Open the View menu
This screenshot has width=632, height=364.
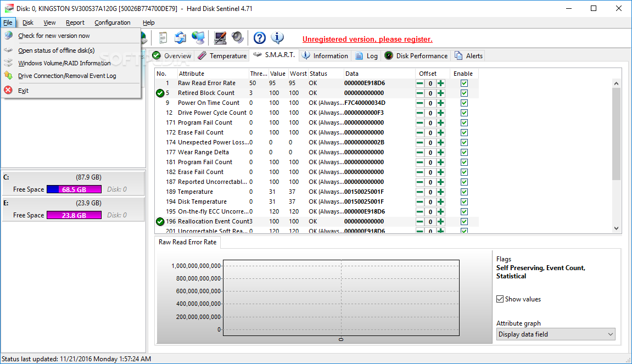[x=49, y=23]
